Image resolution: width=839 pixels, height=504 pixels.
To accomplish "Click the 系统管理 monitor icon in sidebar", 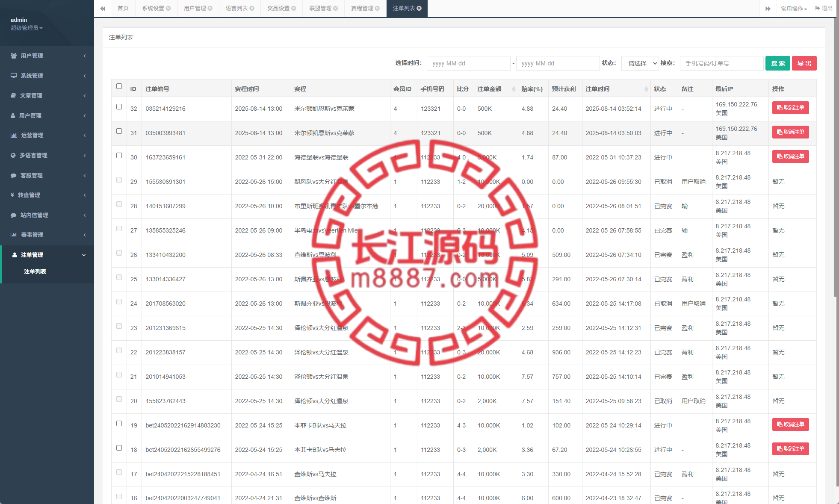I will (x=14, y=76).
